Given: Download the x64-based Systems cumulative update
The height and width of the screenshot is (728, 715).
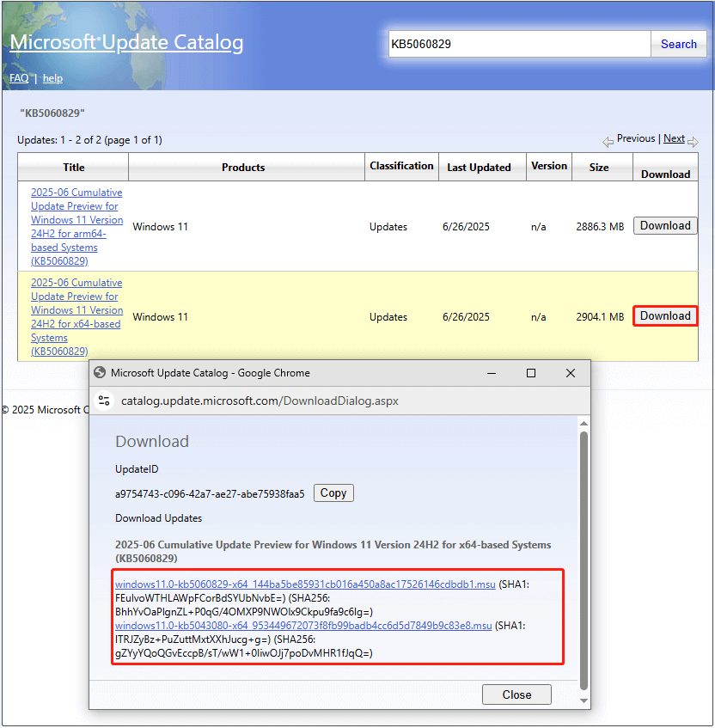Looking at the screenshot, I should [664, 315].
